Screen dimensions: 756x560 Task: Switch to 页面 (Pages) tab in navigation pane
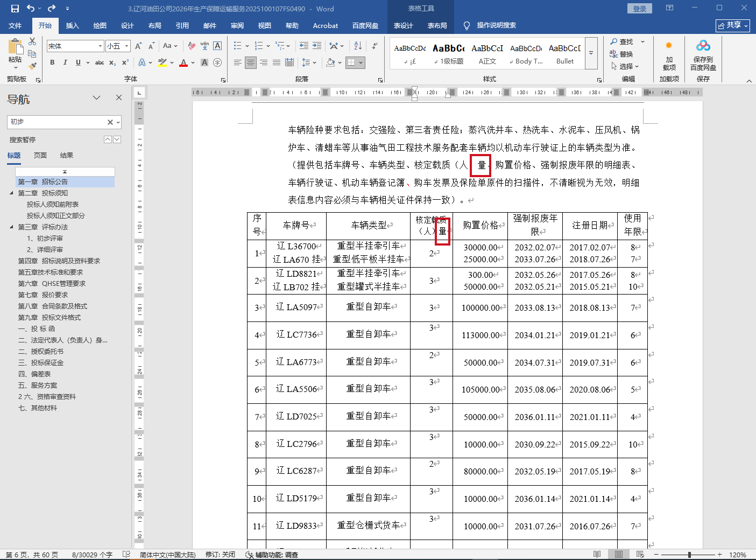tap(40, 156)
